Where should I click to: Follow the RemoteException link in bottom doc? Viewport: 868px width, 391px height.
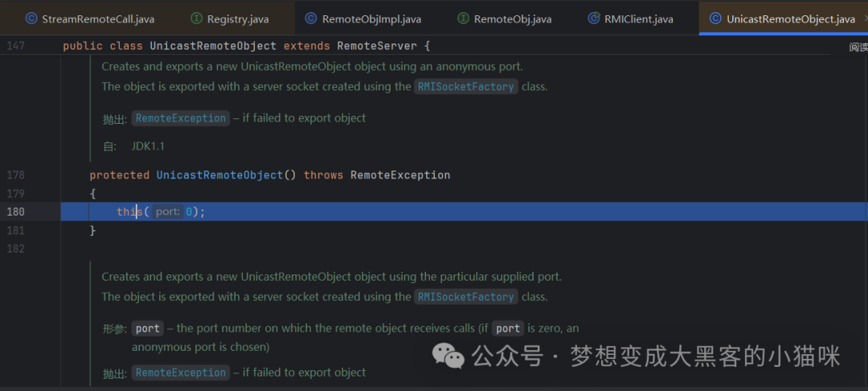pyautogui.click(x=181, y=372)
